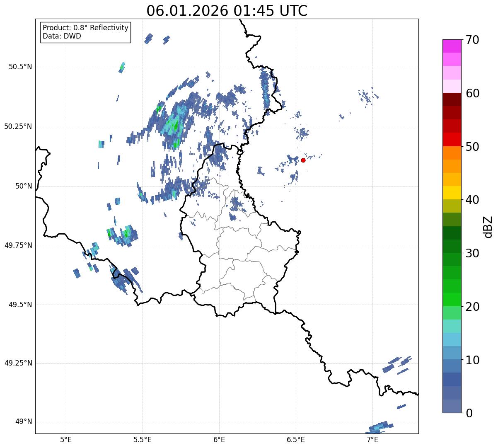Click the 5.5°E longitude label
Screen dimensions: 498x448
[143, 439]
